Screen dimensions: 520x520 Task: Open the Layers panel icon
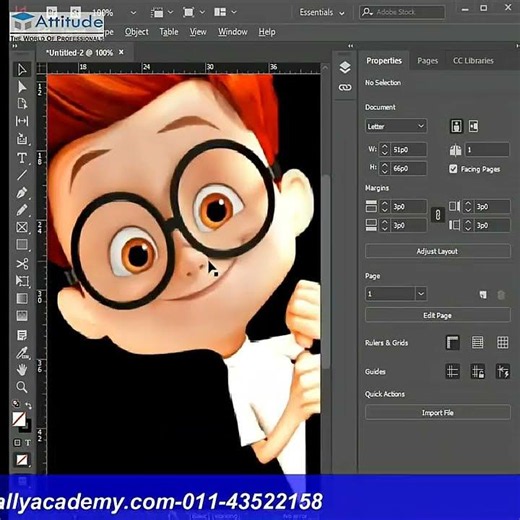[x=345, y=67]
